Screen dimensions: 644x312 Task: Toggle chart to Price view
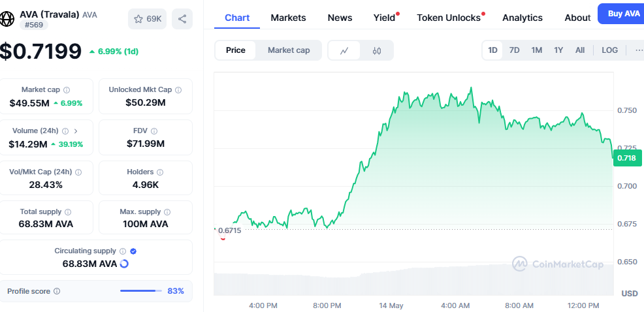pyautogui.click(x=236, y=50)
